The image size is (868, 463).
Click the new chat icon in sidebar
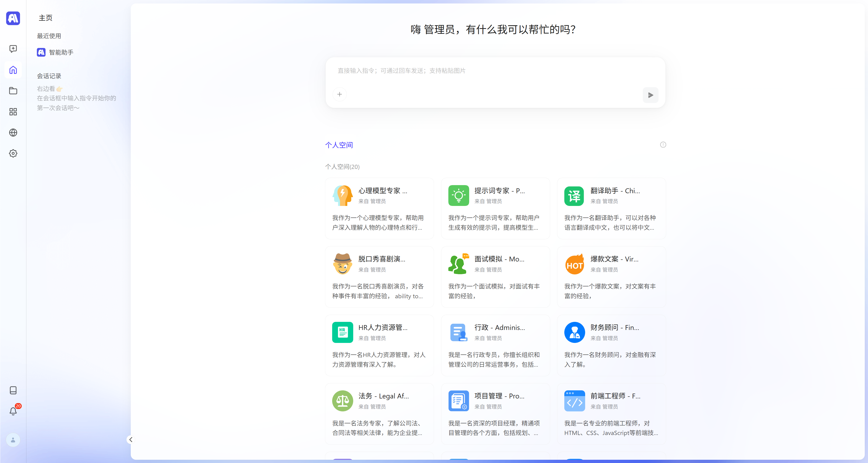(x=13, y=49)
